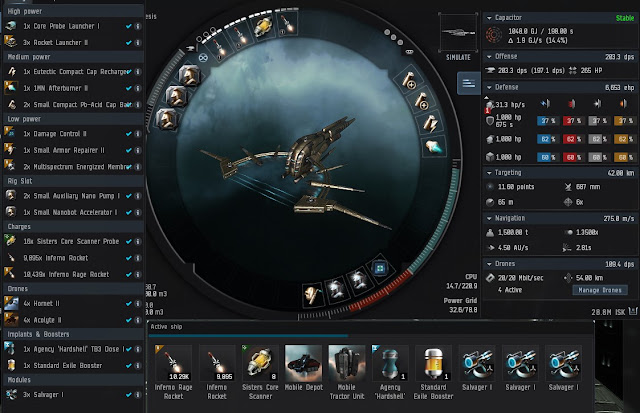640x413 pixels.
Task: Toggle checkmark for 4x Hornet II
Action: click(x=129, y=303)
